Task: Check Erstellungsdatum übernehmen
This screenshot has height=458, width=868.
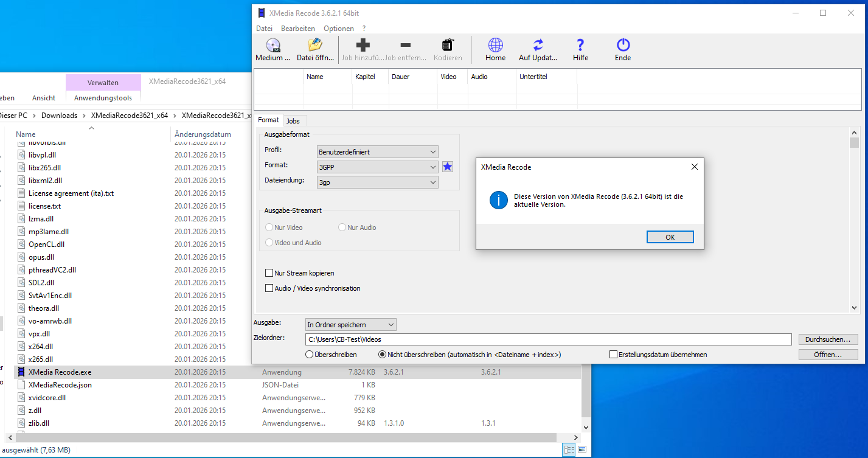Action: 613,354
